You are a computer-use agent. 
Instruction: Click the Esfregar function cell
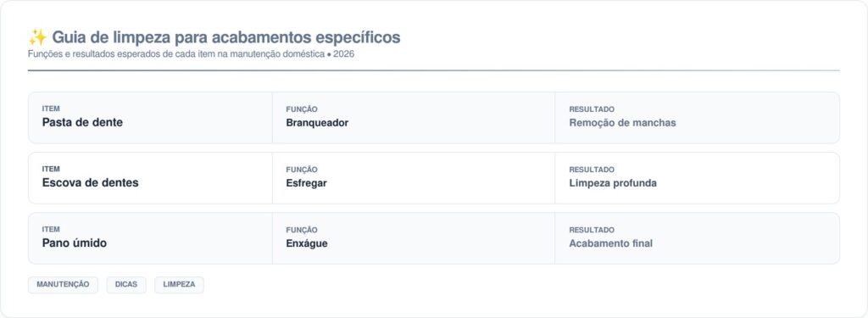pyautogui.click(x=306, y=183)
